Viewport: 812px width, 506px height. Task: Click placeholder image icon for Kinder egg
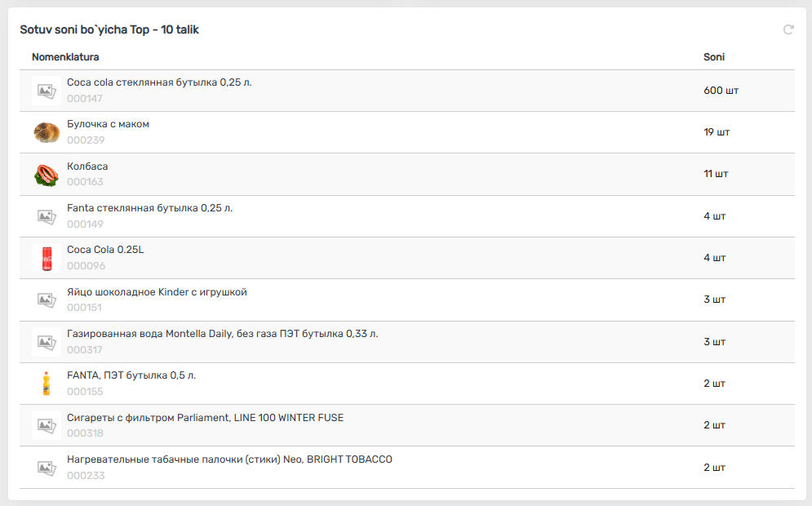click(x=47, y=300)
